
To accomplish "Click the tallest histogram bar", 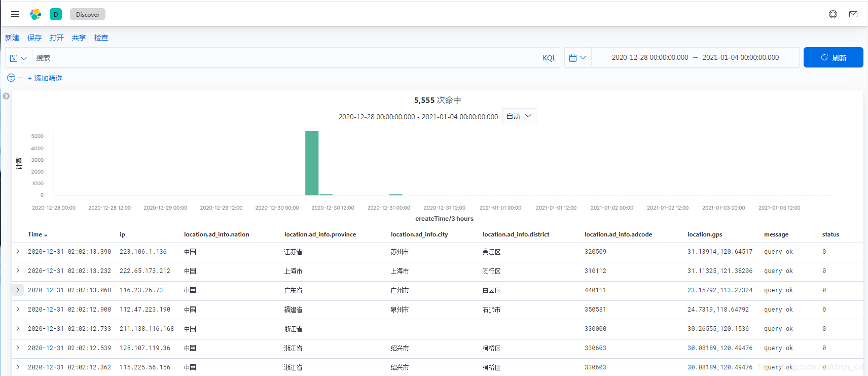I will tap(312, 163).
